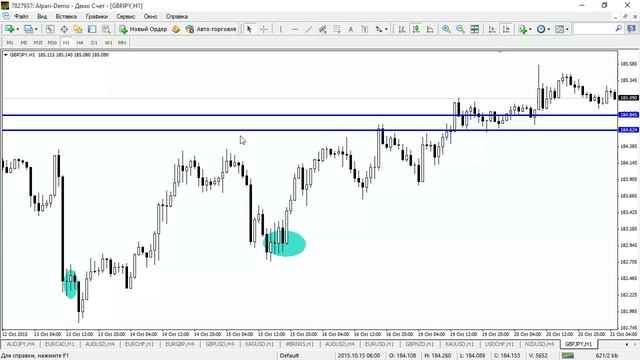Draw a horizontal line
The width and height of the screenshot is (640, 360).
click(295, 29)
